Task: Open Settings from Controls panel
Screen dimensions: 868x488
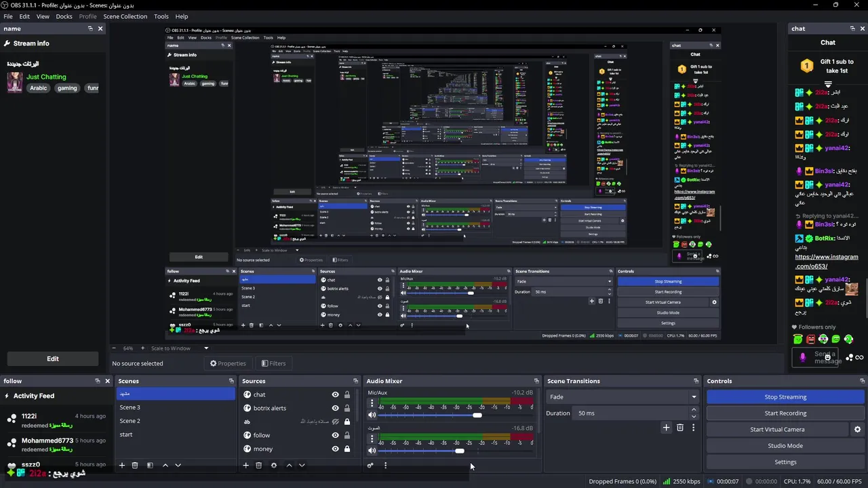Action: pos(785,462)
